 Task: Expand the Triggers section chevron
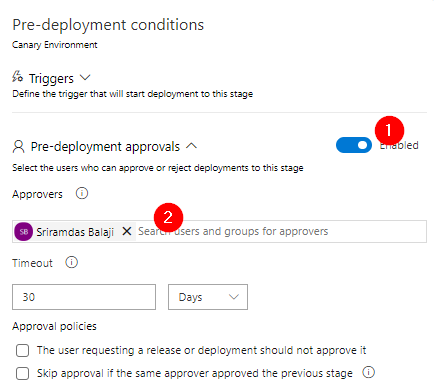(85, 78)
